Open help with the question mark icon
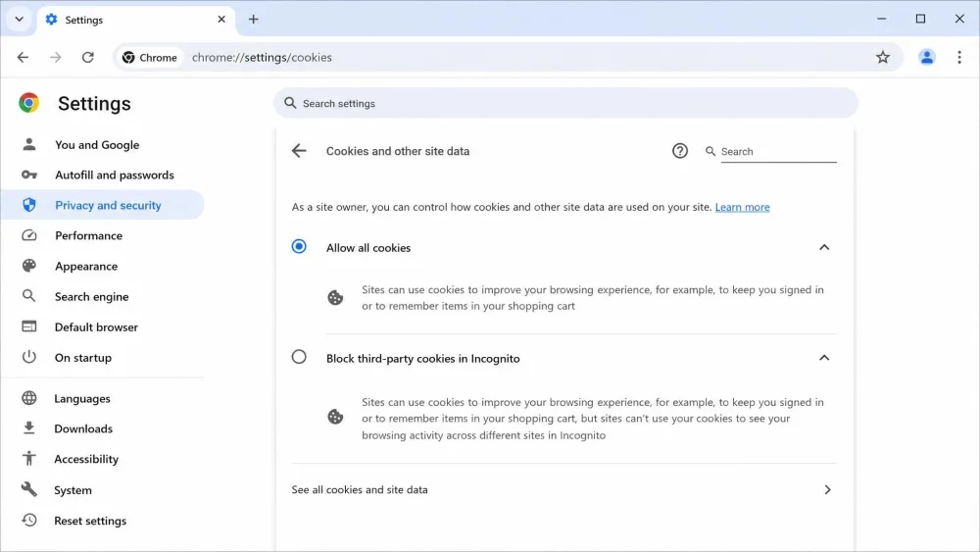The width and height of the screenshot is (980, 552). [x=680, y=151]
